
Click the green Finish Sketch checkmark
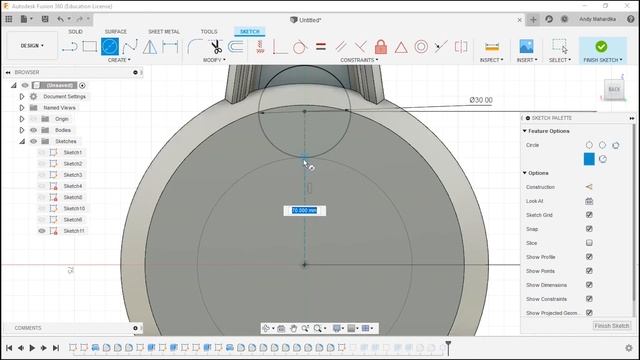pos(601,47)
